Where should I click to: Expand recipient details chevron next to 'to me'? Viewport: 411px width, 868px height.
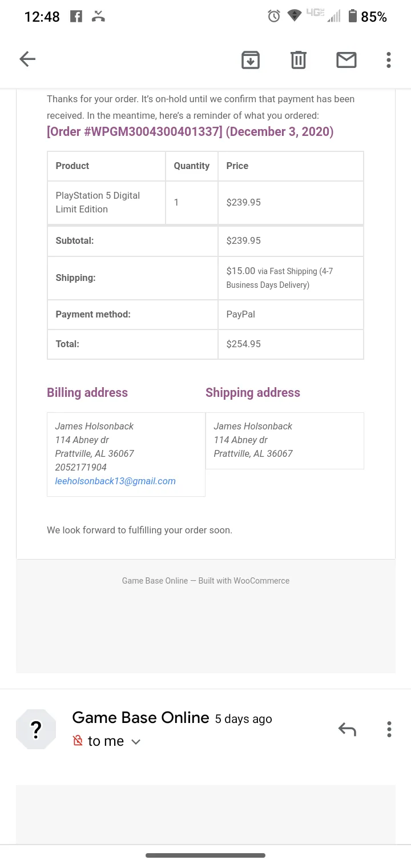coord(136,742)
